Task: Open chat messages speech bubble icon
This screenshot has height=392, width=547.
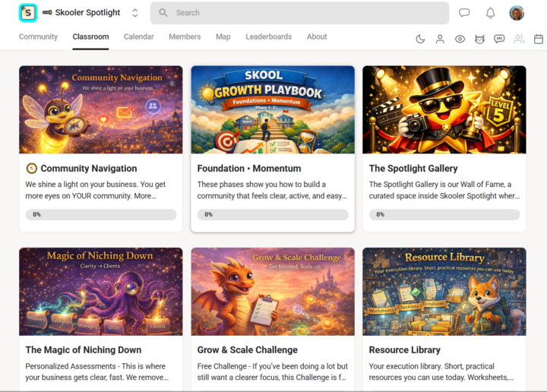Action: coord(464,13)
